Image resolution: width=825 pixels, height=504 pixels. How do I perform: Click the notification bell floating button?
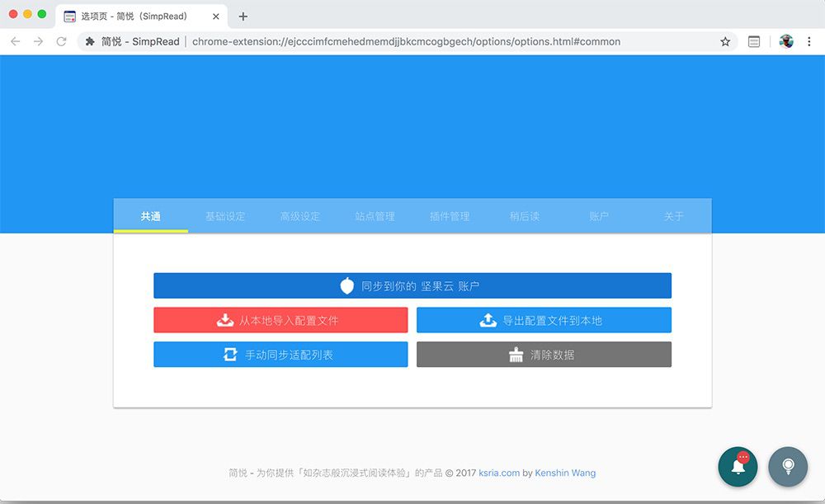tap(738, 467)
